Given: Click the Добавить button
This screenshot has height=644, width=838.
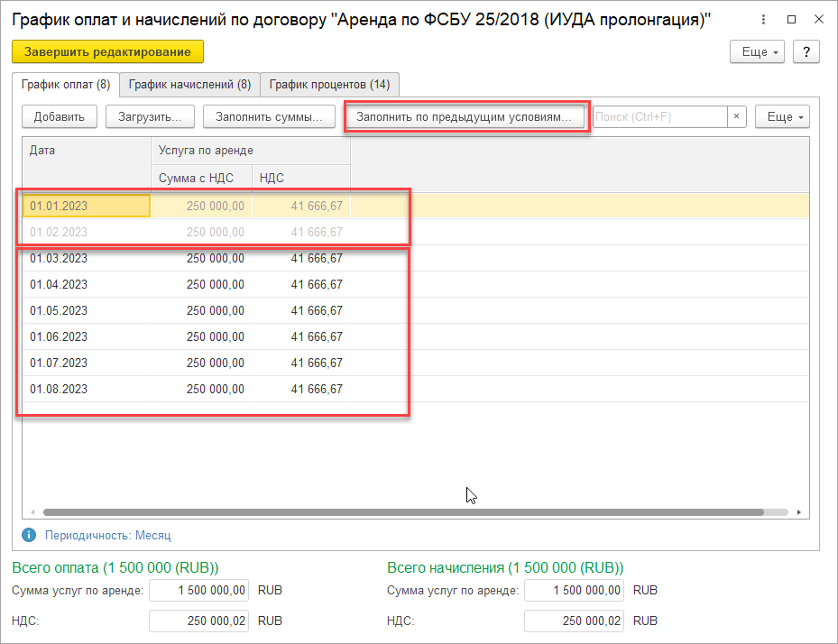Looking at the screenshot, I should (59, 116).
